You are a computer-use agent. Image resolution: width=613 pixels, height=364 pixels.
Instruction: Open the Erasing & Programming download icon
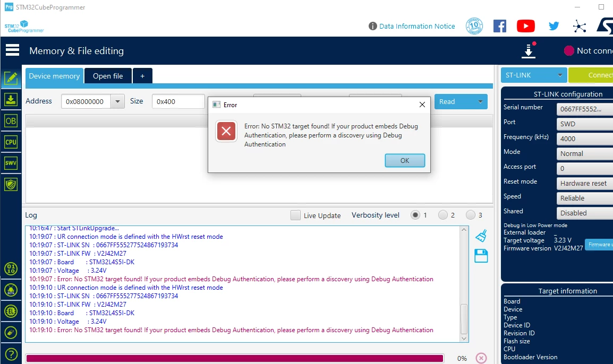pyautogui.click(x=11, y=100)
